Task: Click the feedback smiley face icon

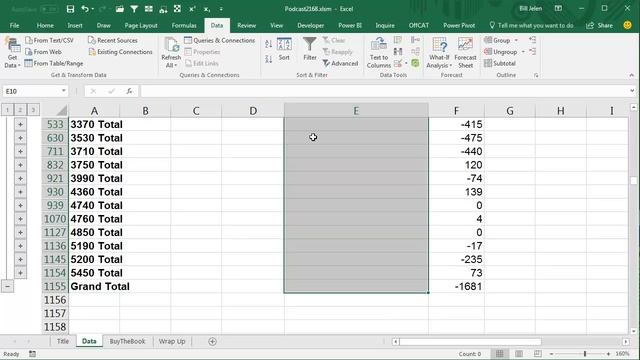Action: pyautogui.click(x=627, y=25)
